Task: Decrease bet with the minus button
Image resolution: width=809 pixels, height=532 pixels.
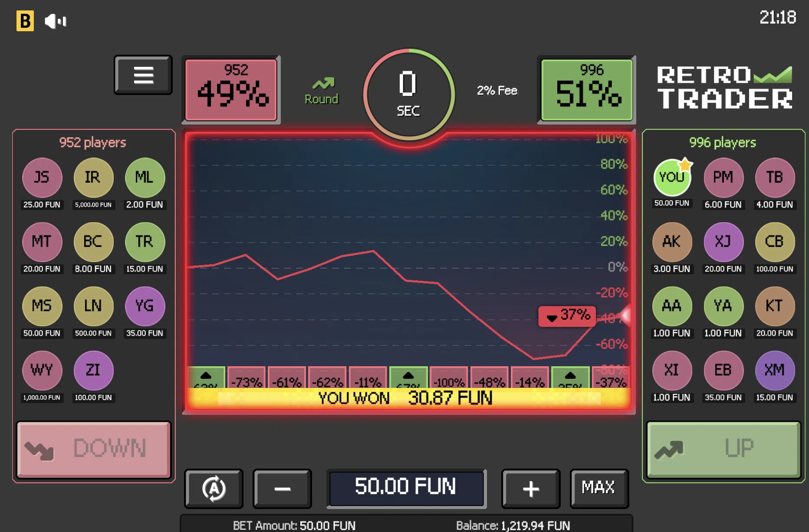Action: tap(282, 489)
